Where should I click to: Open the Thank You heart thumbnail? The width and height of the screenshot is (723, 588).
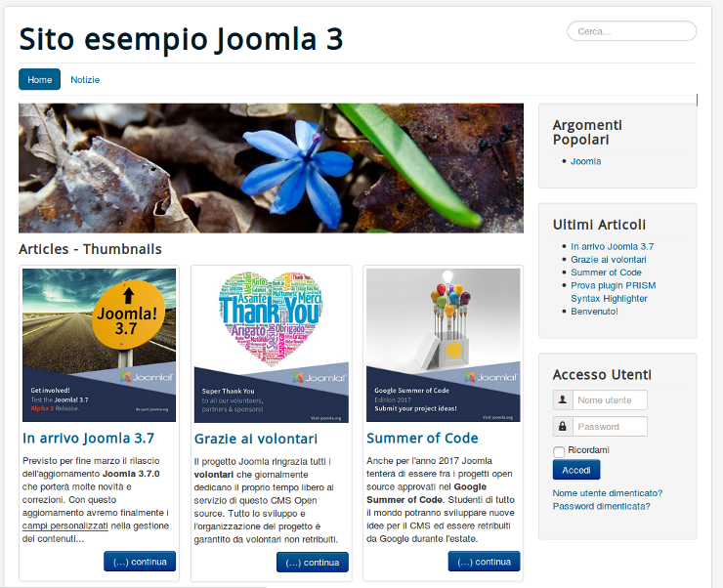[272, 346]
